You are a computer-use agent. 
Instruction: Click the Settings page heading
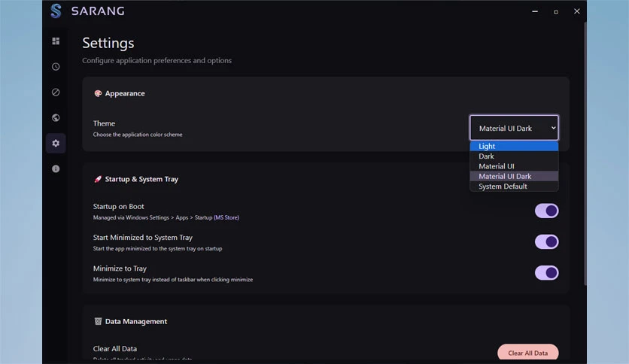click(x=108, y=43)
